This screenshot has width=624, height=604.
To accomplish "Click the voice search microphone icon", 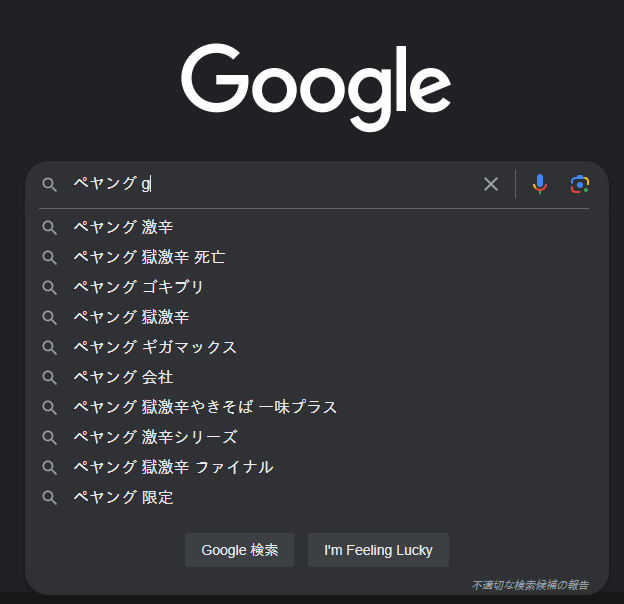I will coord(540,184).
